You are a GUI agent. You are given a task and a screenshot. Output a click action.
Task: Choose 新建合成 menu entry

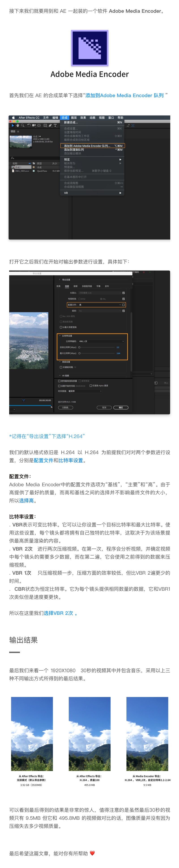(x=93, y=122)
